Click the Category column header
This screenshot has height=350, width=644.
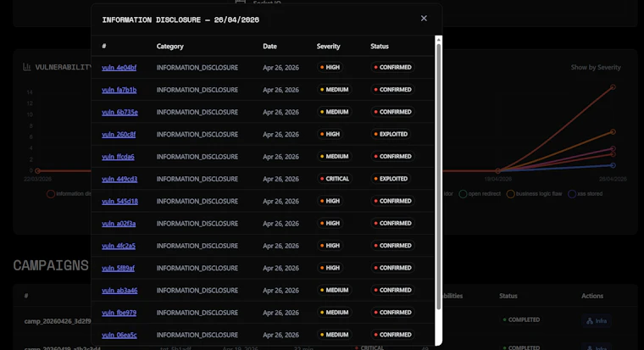tap(170, 47)
